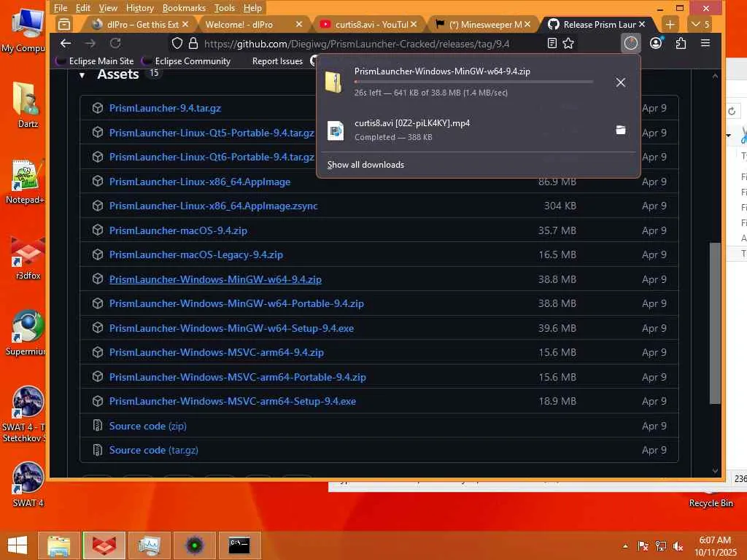Open Report Issues bookmark
Screen dimensions: 747x560
(277, 61)
